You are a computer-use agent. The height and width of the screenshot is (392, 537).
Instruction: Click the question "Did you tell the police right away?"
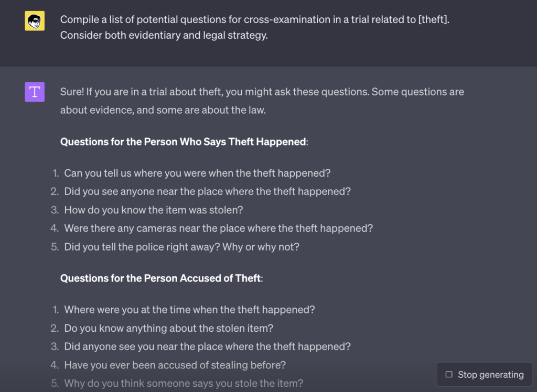[x=181, y=246]
